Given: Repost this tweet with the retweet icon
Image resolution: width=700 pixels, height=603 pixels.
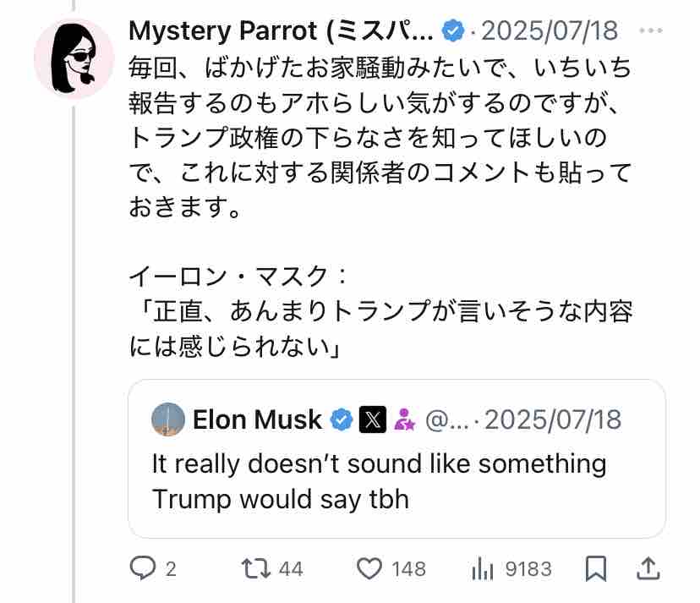Looking at the screenshot, I should pos(254,568).
